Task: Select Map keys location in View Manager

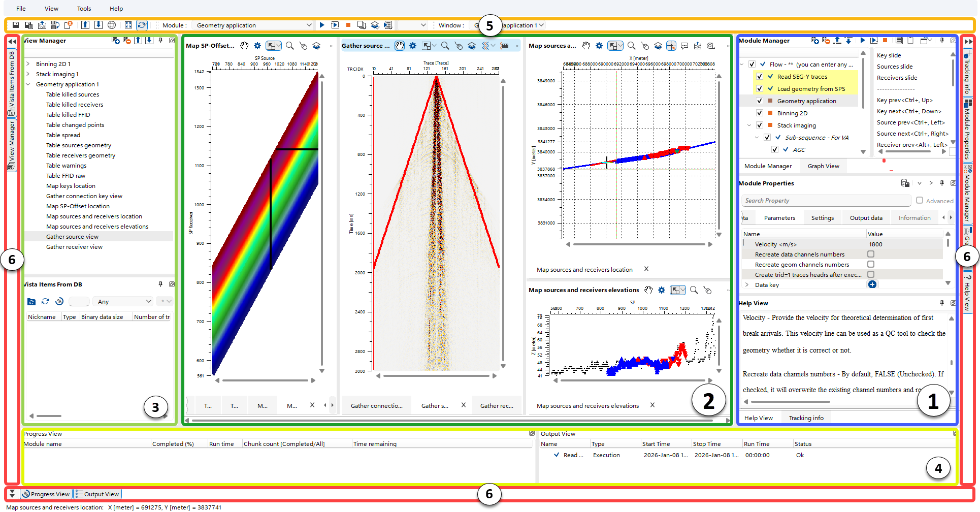Action: pyautogui.click(x=71, y=186)
